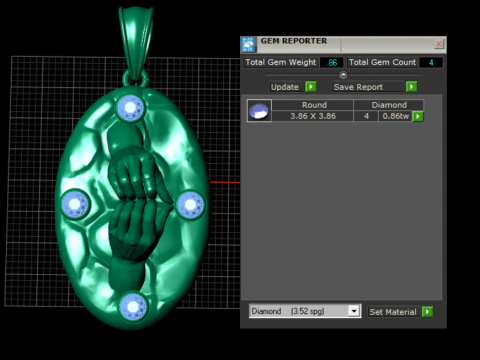
Task: Select the bottom gem on the pendant
Action: tap(133, 307)
